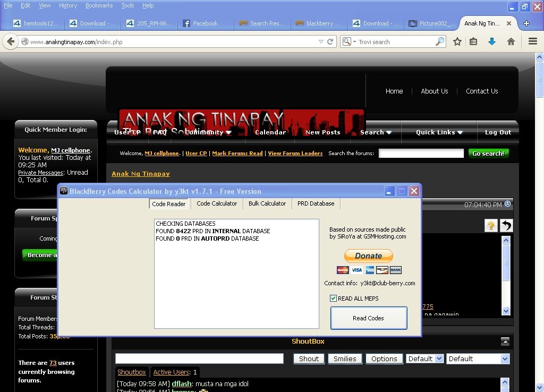Image resolution: width=544 pixels, height=392 pixels.
Task: Open the Firefox hamburger menu
Action: point(533,41)
